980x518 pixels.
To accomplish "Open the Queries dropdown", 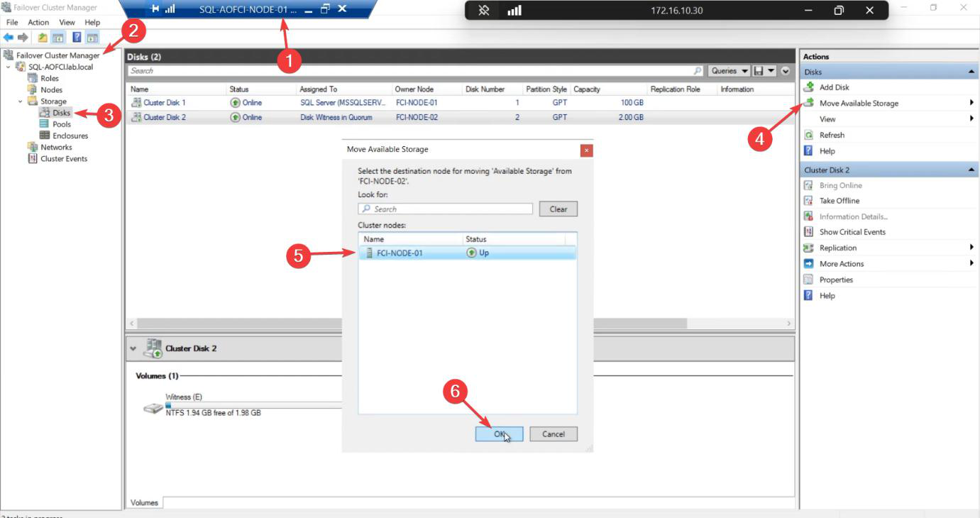I will coord(730,71).
